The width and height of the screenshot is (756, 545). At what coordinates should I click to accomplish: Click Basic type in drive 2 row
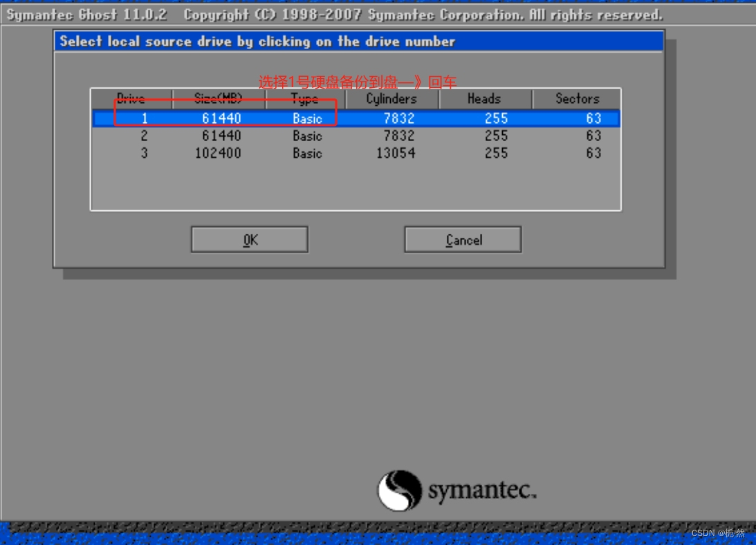click(x=308, y=136)
